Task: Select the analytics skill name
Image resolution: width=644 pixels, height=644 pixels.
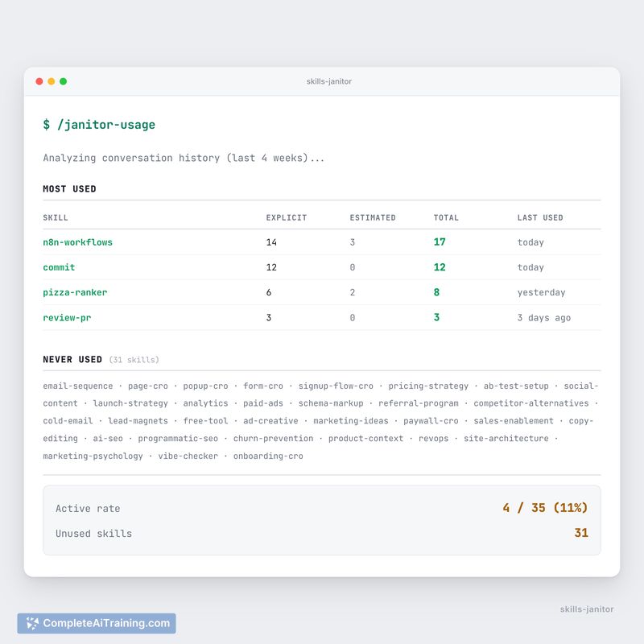Action: (x=205, y=403)
